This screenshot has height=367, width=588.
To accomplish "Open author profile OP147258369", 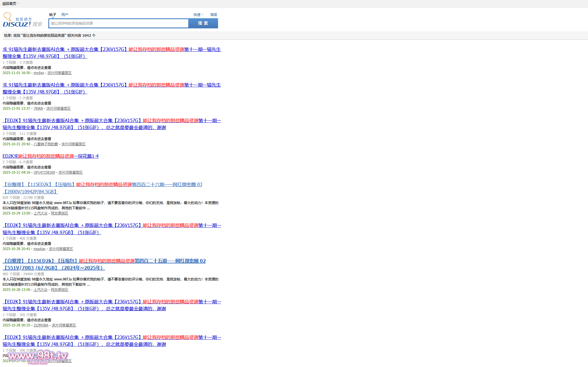I will tap(44, 173).
